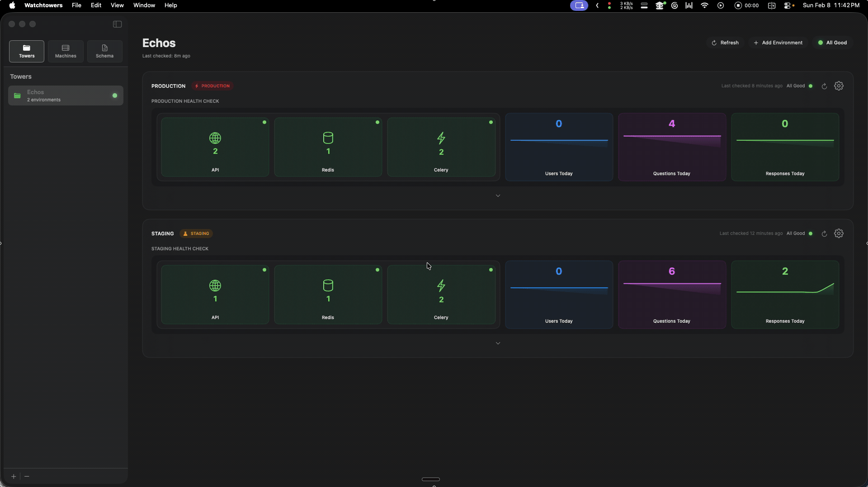
Task: Open Production environment settings gear
Action: [x=839, y=86]
